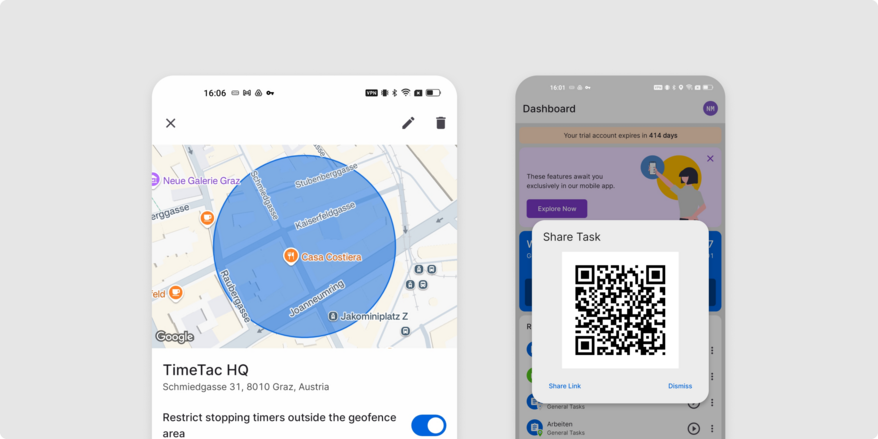Dismiss the mobile app promo banner
Screen dimensions: 878x439
pyautogui.click(x=710, y=158)
